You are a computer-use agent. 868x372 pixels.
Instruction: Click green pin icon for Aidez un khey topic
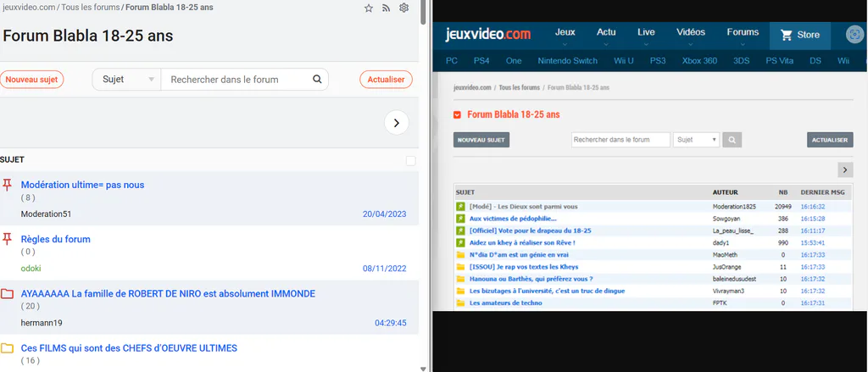click(460, 242)
